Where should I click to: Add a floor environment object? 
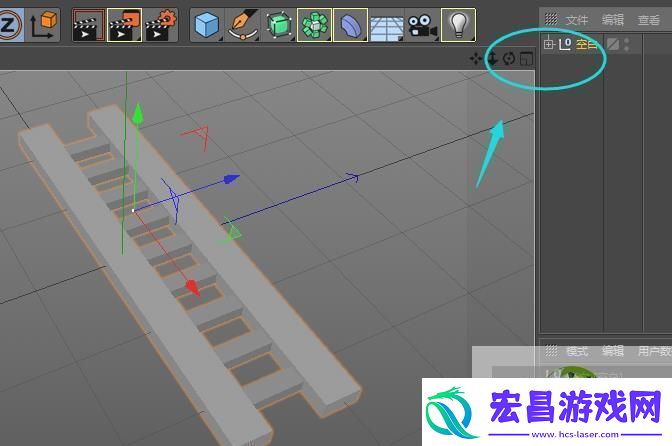(386, 28)
